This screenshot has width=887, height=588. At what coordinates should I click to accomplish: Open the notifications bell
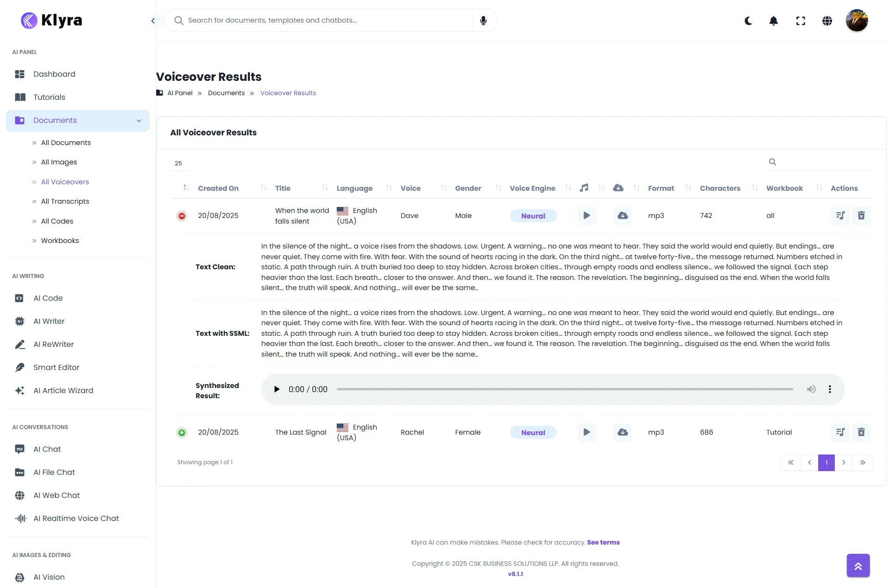[773, 20]
